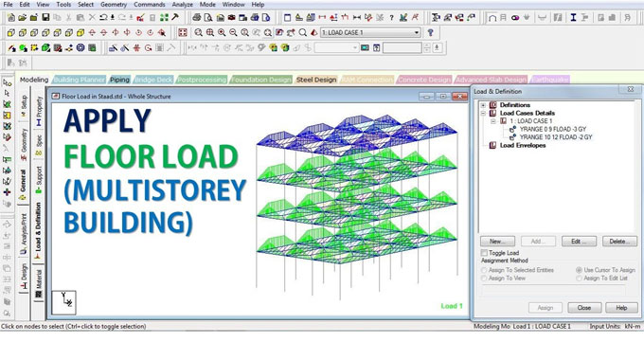
Task: Open the empty combo box in third toolbar
Action: [336, 48]
